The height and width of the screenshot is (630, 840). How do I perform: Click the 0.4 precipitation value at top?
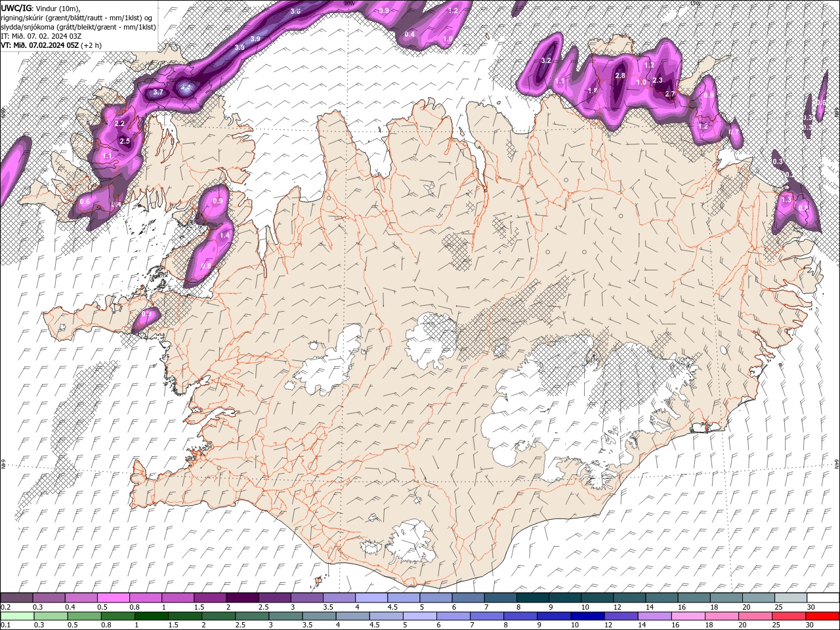[409, 34]
